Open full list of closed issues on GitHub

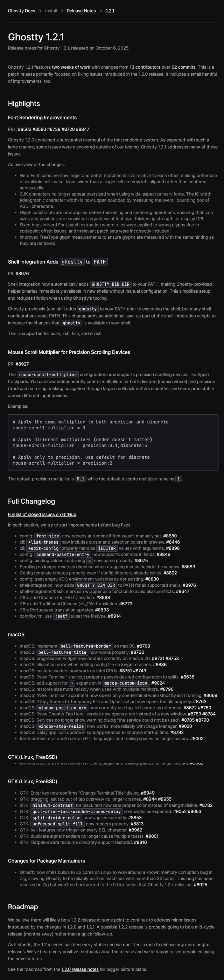click(42, 514)
